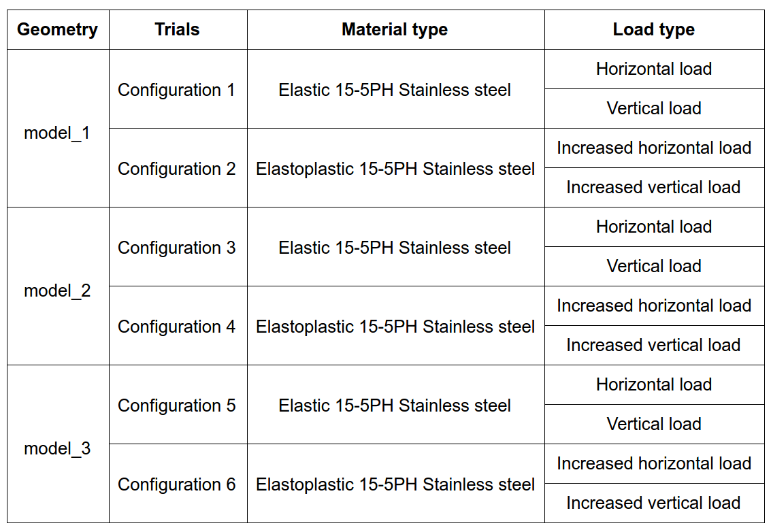Click the Trials column header

click(177, 30)
